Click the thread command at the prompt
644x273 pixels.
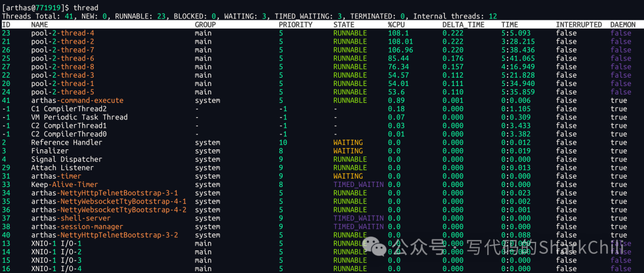tap(86, 7)
